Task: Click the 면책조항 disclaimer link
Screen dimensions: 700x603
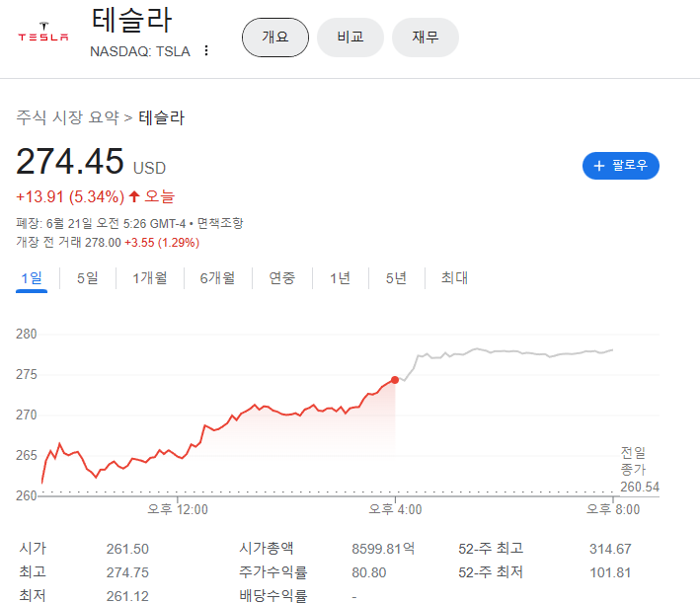Action: [220, 223]
